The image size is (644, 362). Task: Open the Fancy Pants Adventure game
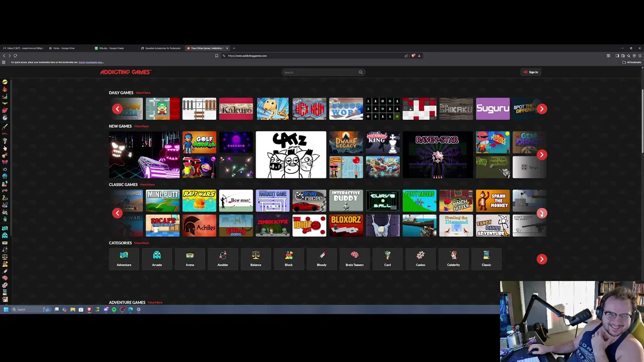(x=493, y=226)
